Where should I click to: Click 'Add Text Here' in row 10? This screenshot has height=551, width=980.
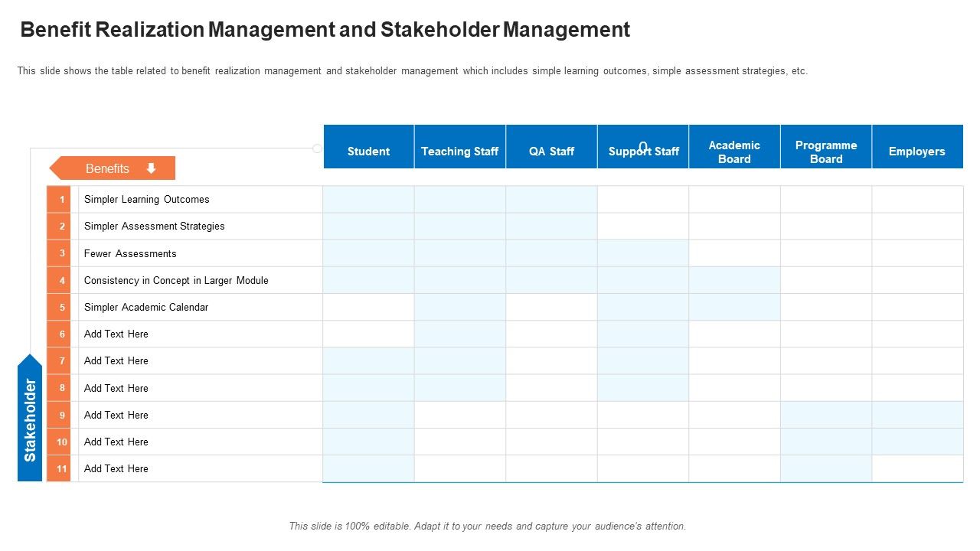coord(116,442)
